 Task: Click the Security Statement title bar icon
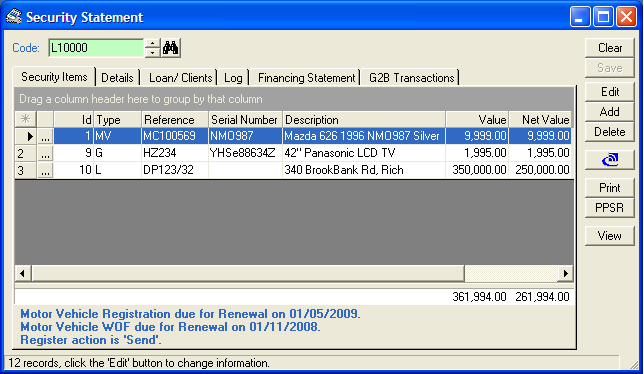pos(14,17)
